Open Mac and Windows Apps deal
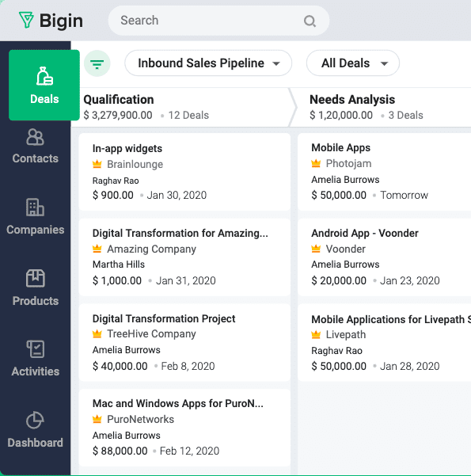Viewport: 471px width, 476px height. 178,403
